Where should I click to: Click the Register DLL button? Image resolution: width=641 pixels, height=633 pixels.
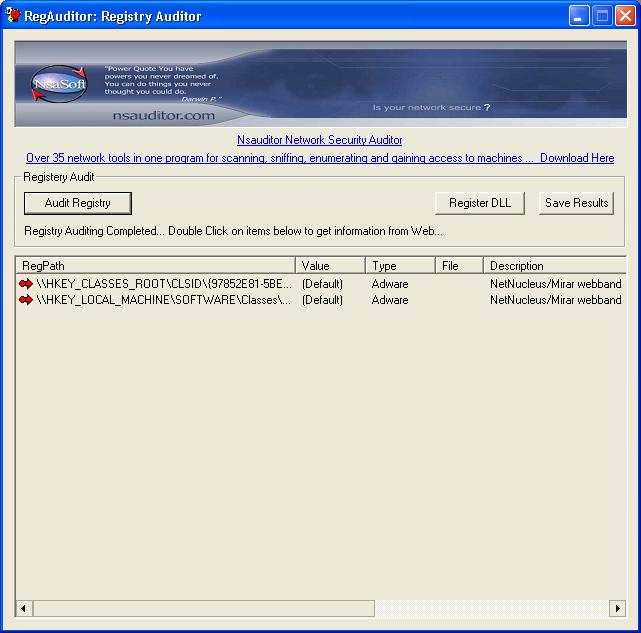coord(480,203)
